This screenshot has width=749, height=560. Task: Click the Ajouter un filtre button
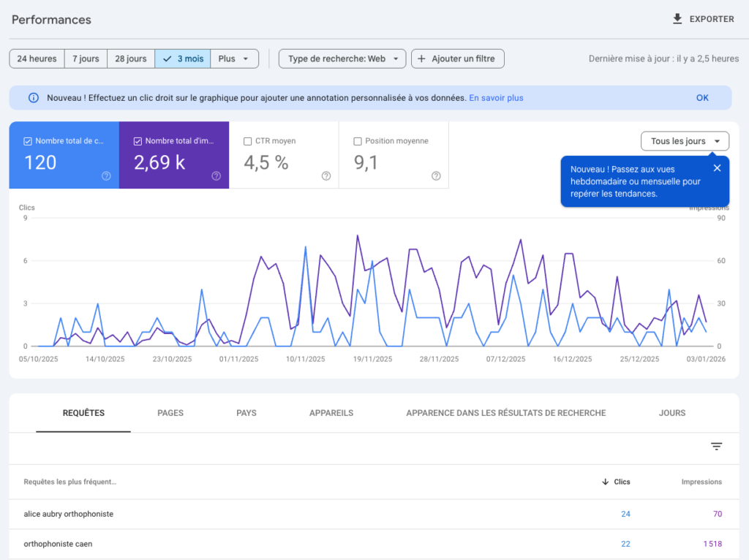tap(457, 58)
